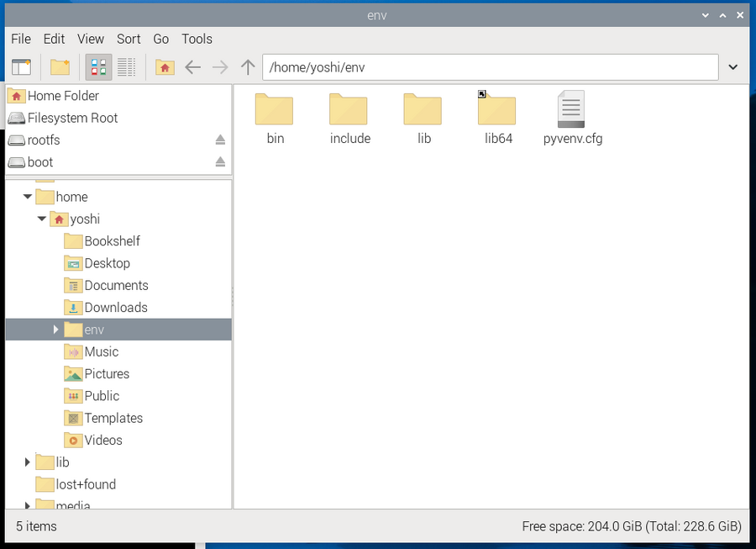
Task: Collapse the yoshi folder tree node
Action: [41, 219]
